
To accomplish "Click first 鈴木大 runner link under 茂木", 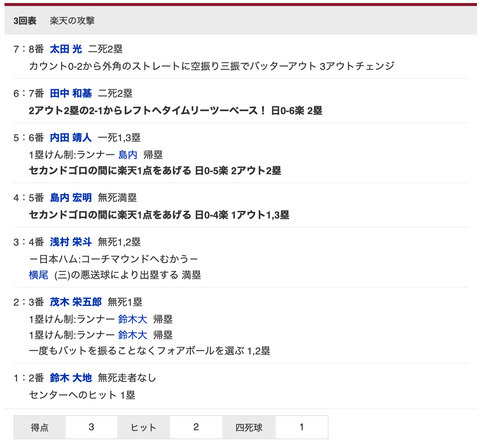I will [133, 319].
